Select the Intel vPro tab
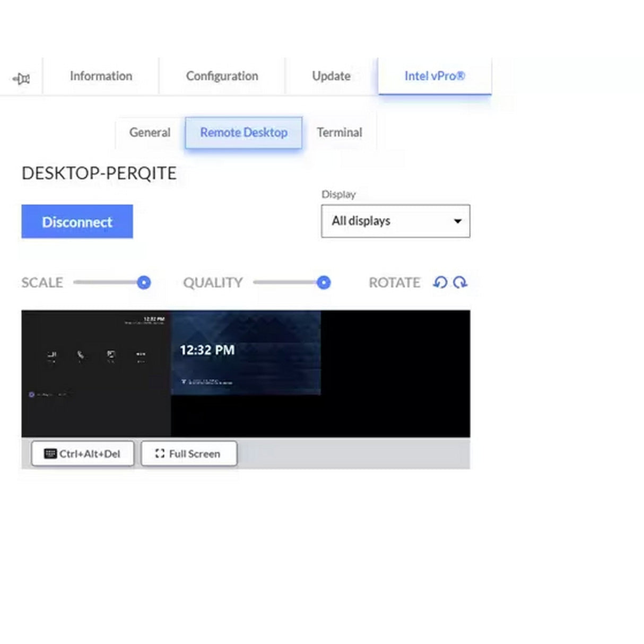The image size is (644, 644). pyautogui.click(x=434, y=76)
